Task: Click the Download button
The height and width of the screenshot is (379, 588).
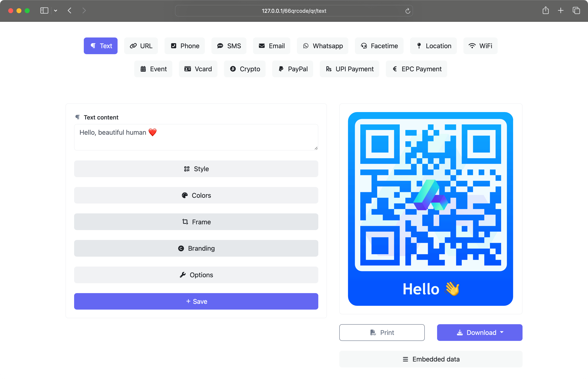Action: pyautogui.click(x=479, y=332)
